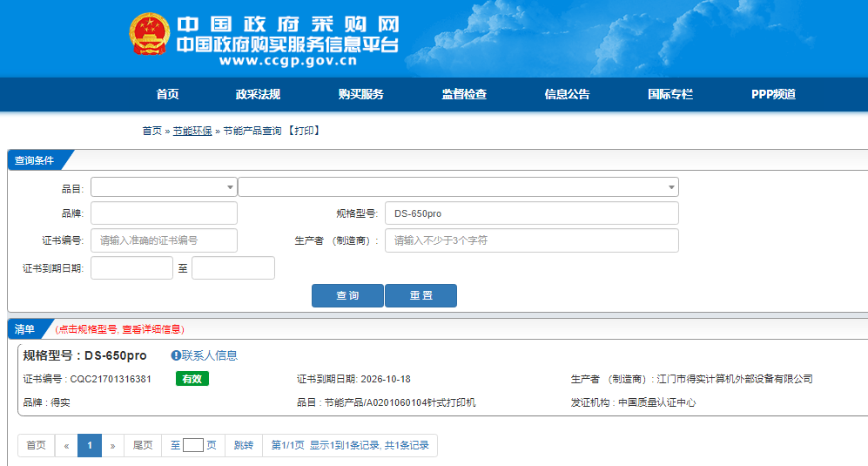Click the 跳转 jump button
The height and width of the screenshot is (466, 868).
[x=244, y=445]
